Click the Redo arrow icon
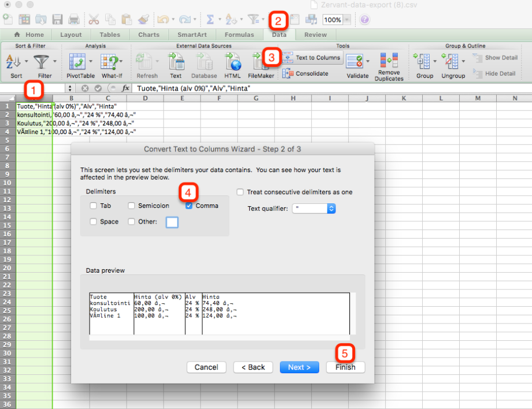The height and width of the screenshot is (409, 532). point(185,19)
